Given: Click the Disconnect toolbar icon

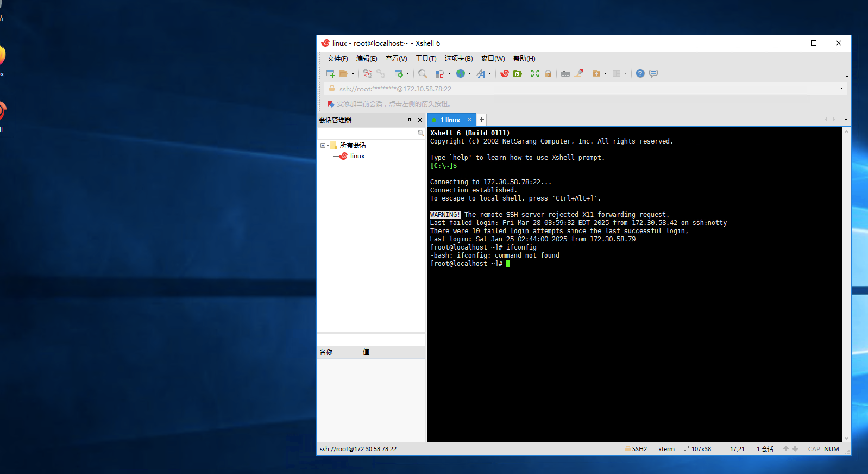Looking at the screenshot, I should [x=368, y=73].
